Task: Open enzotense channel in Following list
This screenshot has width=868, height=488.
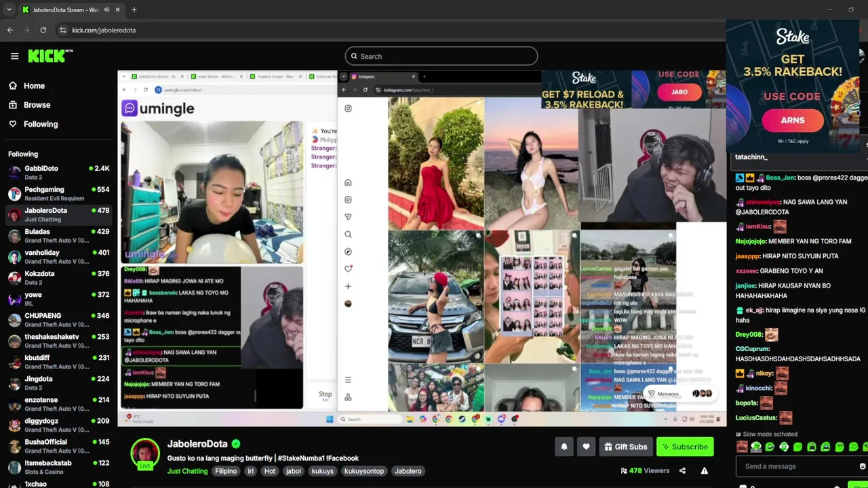Action: [58, 404]
